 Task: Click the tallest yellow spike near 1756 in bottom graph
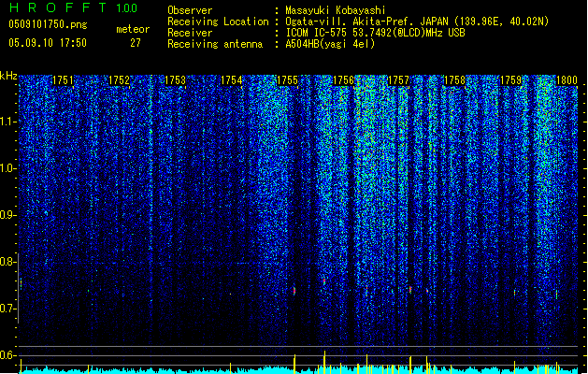pyautogui.click(x=324, y=362)
